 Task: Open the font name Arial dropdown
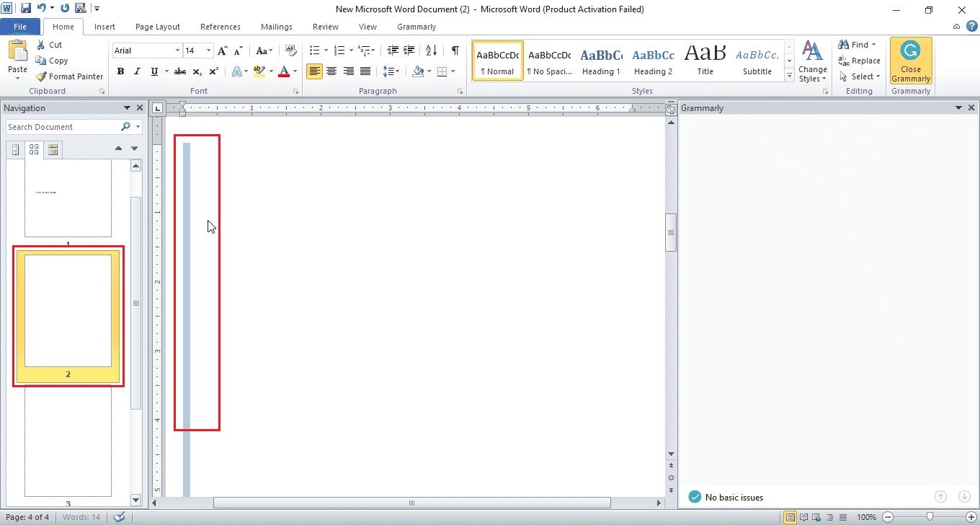(177, 50)
